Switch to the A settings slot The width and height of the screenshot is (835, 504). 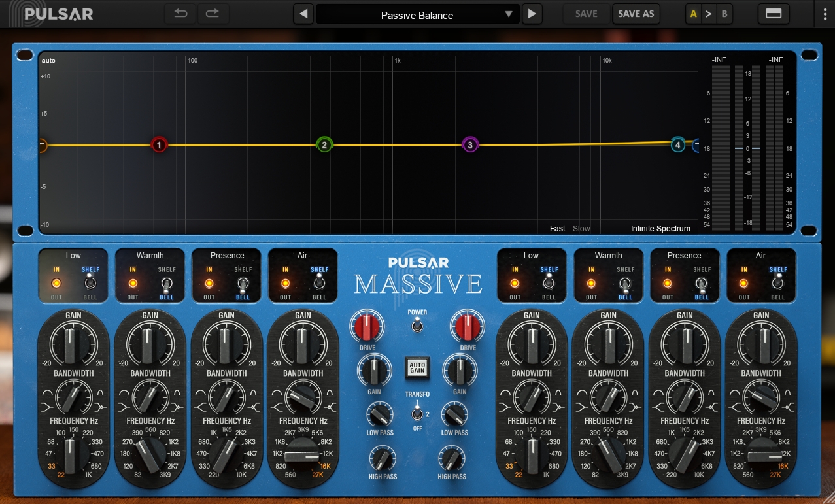coord(693,14)
